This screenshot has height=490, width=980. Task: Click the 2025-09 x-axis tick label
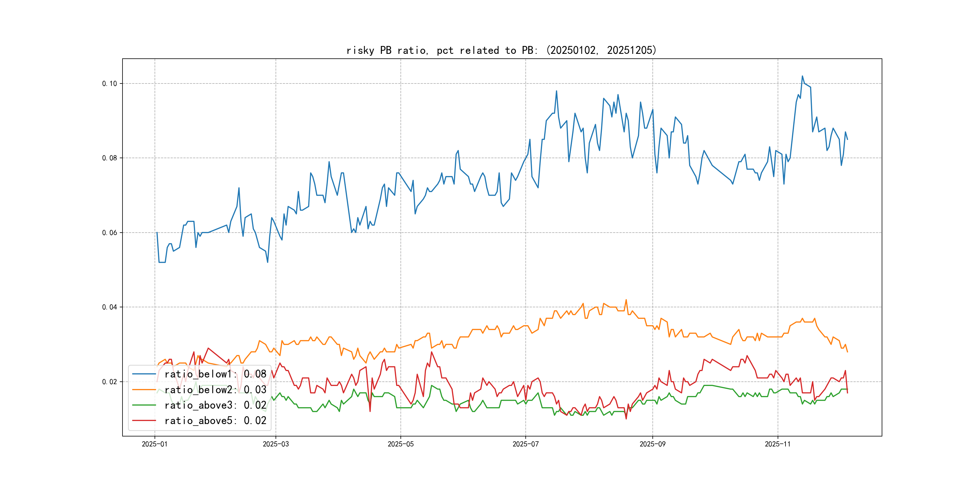click(652, 444)
